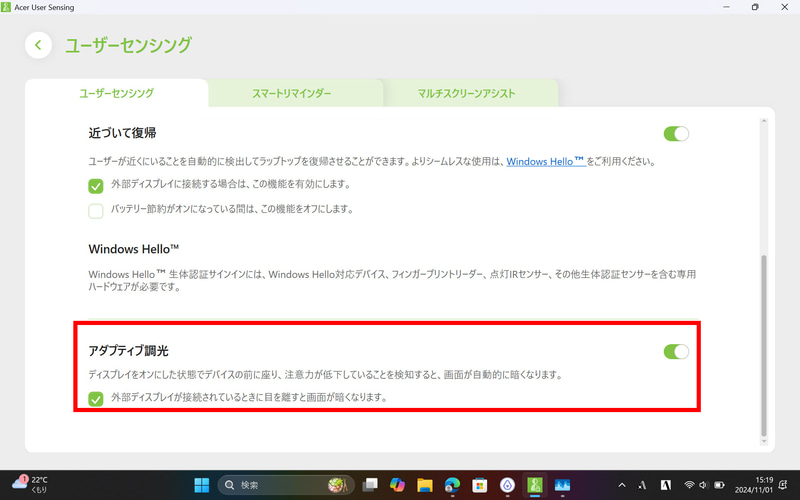Viewport: 800px width, 500px height.
Task: Toggle the 近づいて復帰 switch
Action: [x=676, y=134]
